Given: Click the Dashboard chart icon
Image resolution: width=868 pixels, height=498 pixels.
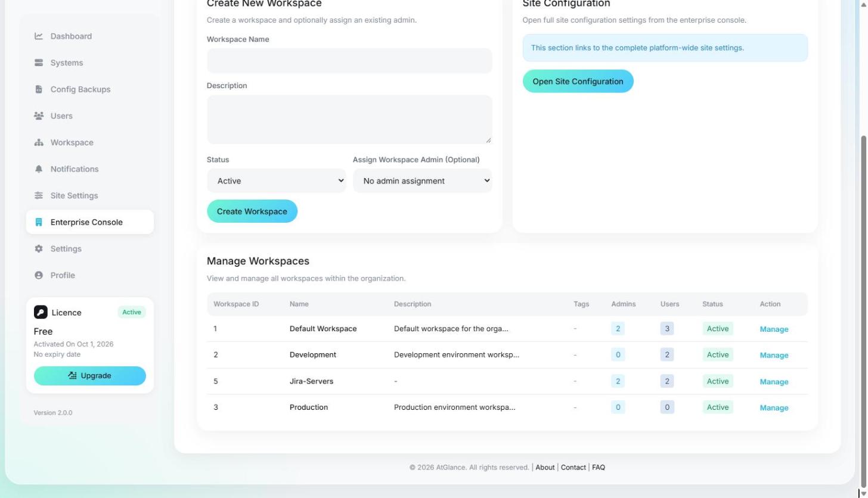Looking at the screenshot, I should [39, 36].
